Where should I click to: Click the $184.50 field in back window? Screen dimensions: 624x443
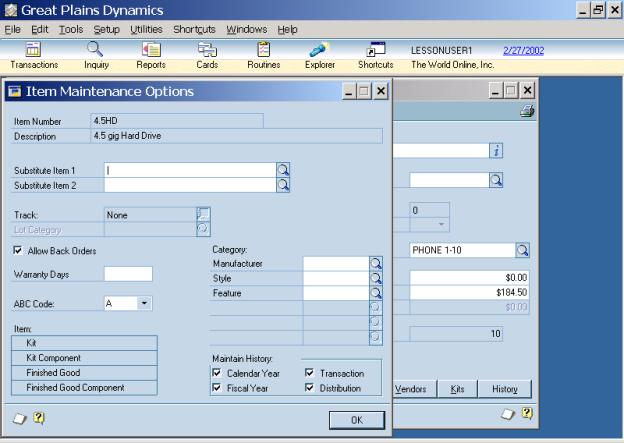tap(469, 293)
